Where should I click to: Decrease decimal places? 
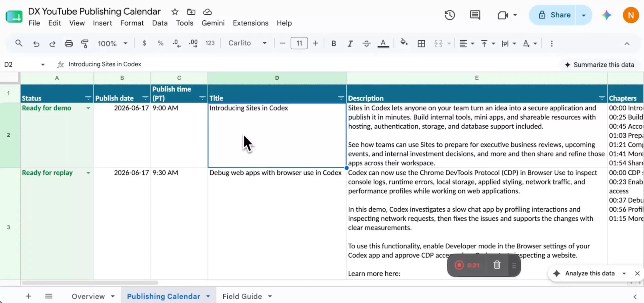coord(177,43)
